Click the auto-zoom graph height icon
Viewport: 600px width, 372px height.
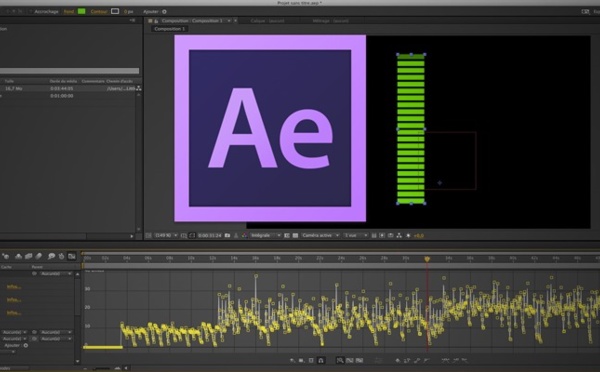click(x=340, y=360)
